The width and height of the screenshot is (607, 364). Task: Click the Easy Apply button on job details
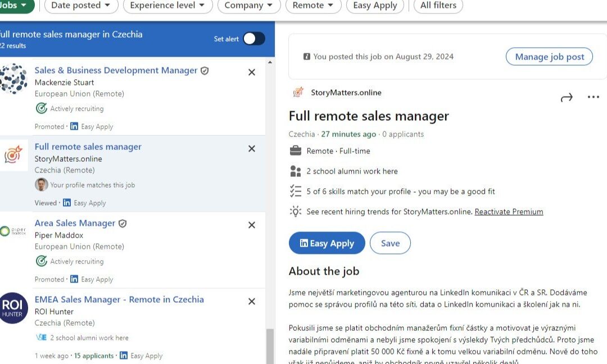[x=327, y=243]
